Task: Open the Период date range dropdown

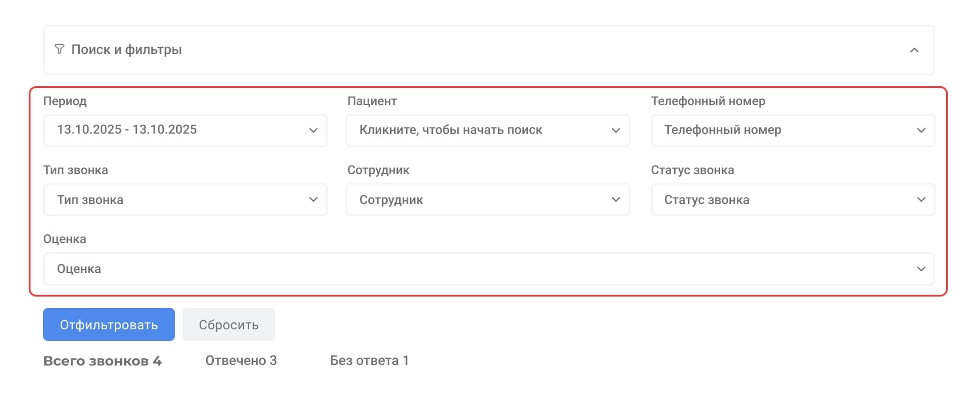Action: click(x=173, y=130)
